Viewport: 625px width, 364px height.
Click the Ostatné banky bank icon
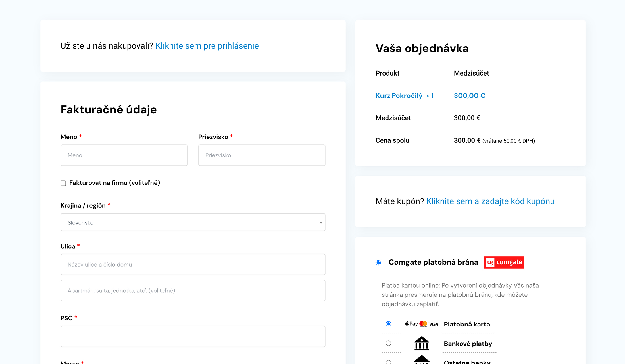point(422,360)
